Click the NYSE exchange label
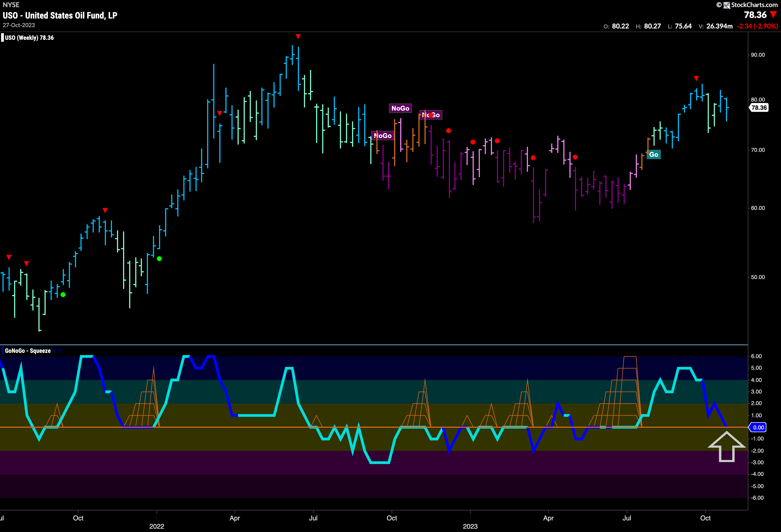 pos(11,5)
